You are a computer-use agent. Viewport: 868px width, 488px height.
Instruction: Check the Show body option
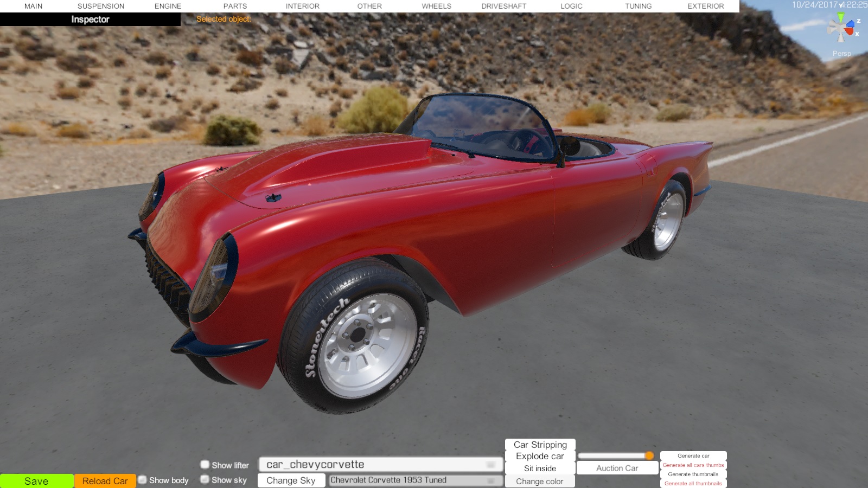pos(143,480)
